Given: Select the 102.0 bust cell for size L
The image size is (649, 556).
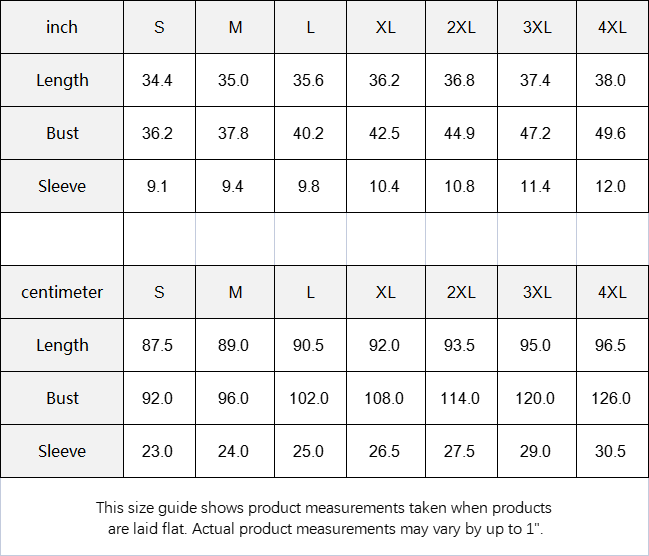Looking at the screenshot, I should click(309, 398).
